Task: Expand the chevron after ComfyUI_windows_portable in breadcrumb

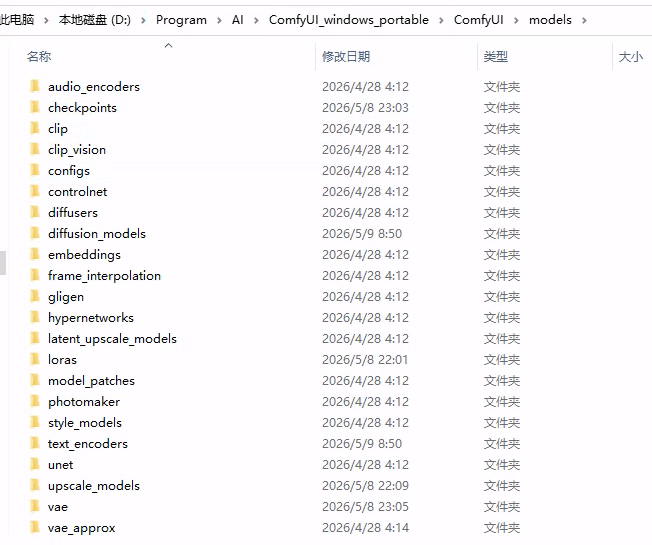Action: tap(441, 20)
